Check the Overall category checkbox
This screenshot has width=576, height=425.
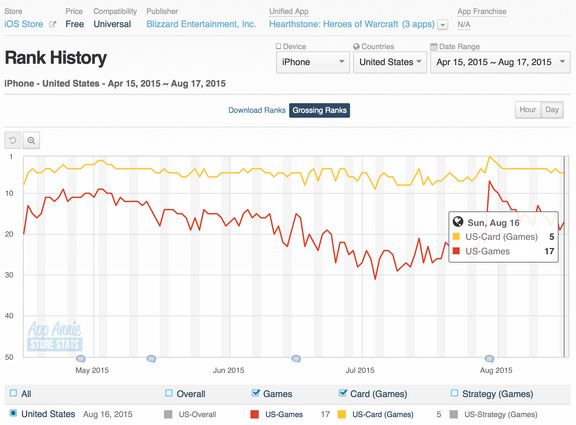(169, 393)
